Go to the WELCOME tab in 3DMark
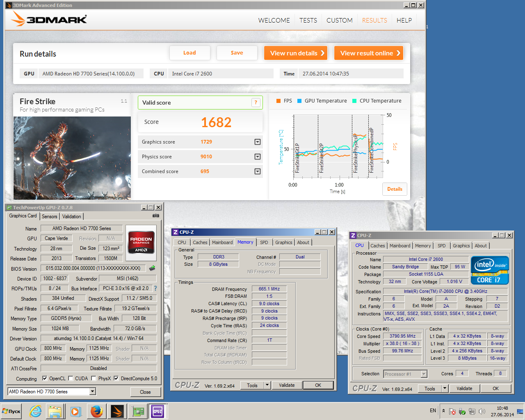 pyautogui.click(x=274, y=20)
